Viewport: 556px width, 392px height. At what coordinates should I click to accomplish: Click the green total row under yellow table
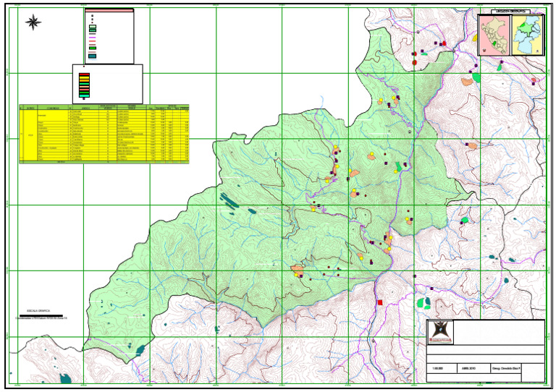104,162
